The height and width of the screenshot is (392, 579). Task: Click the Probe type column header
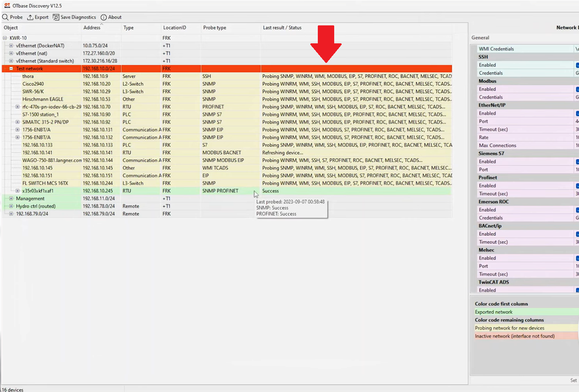pos(231,28)
